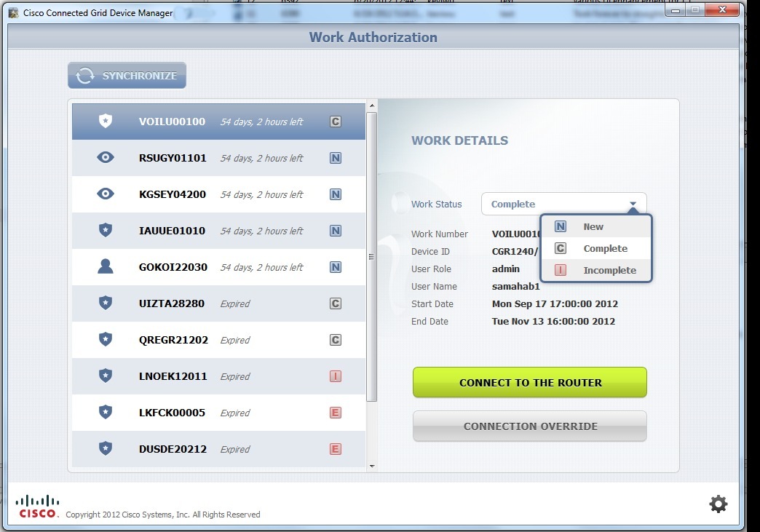Select work order GOKOI22030
Image resolution: width=760 pixels, height=532 pixels.
tap(218, 267)
